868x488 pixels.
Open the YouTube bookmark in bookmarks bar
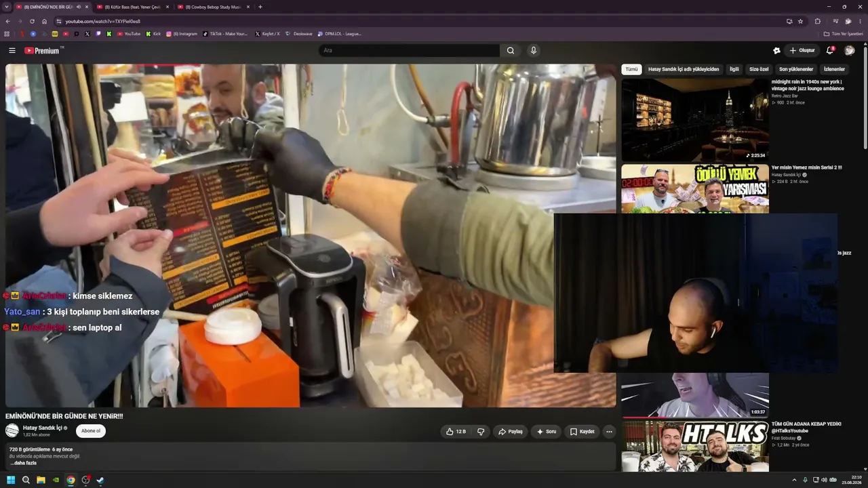[x=129, y=34]
